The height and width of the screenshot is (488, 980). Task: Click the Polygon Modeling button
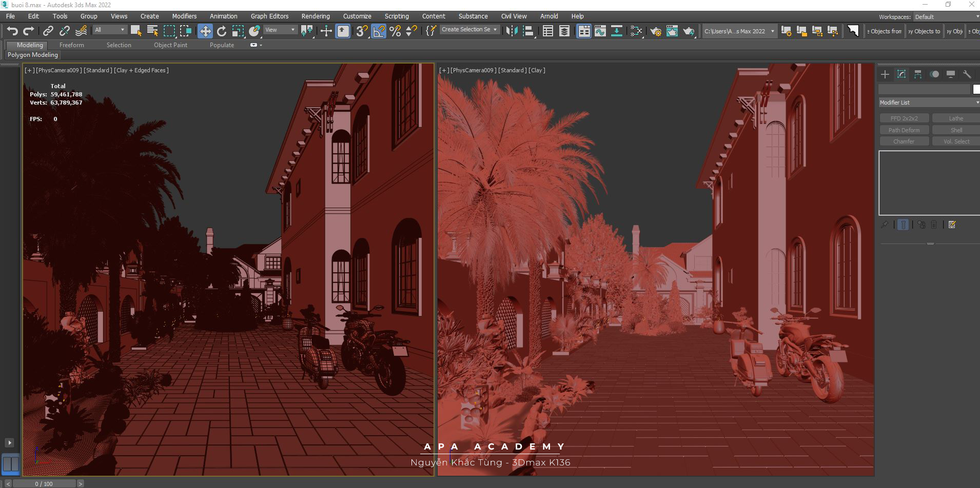33,55
